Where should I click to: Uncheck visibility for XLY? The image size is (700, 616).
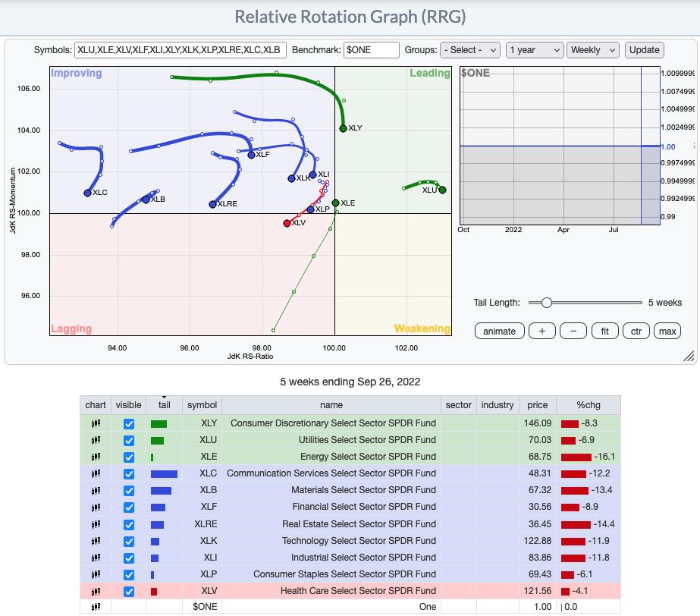point(129,424)
